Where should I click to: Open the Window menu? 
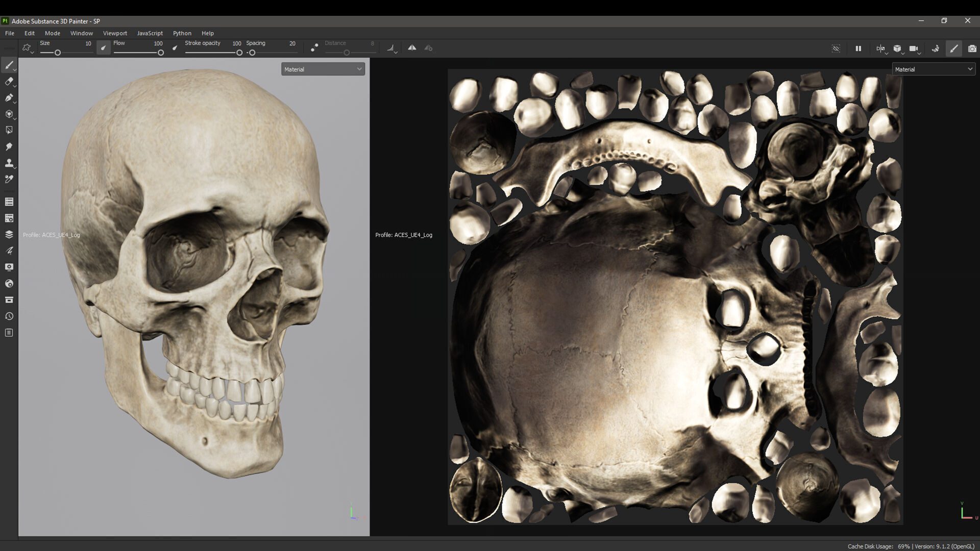coord(82,33)
